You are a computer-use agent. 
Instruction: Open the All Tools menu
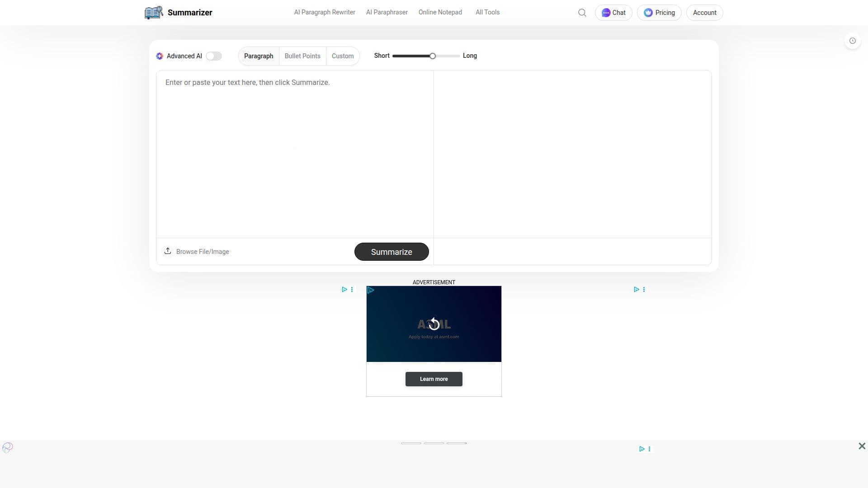tap(487, 12)
